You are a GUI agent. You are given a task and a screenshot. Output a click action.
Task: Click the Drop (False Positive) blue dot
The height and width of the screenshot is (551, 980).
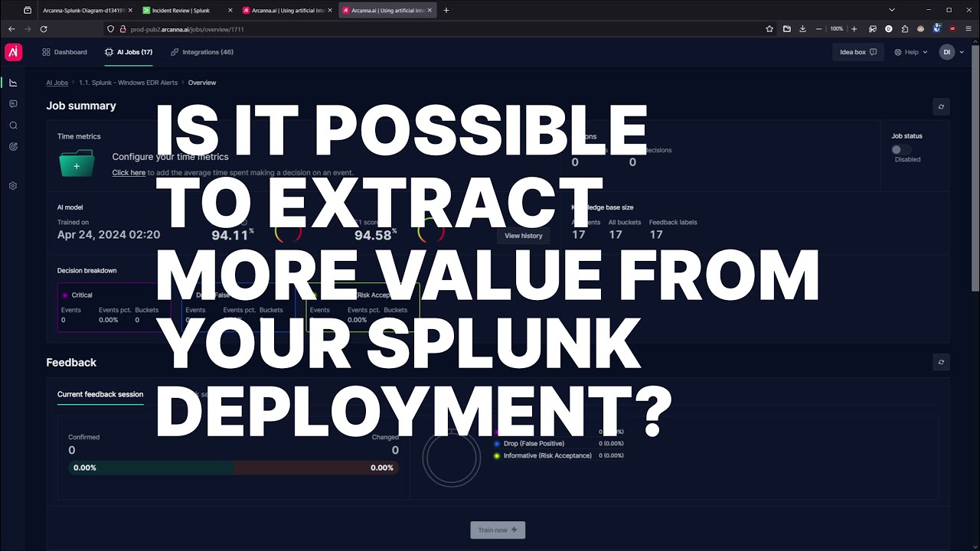coord(497,444)
